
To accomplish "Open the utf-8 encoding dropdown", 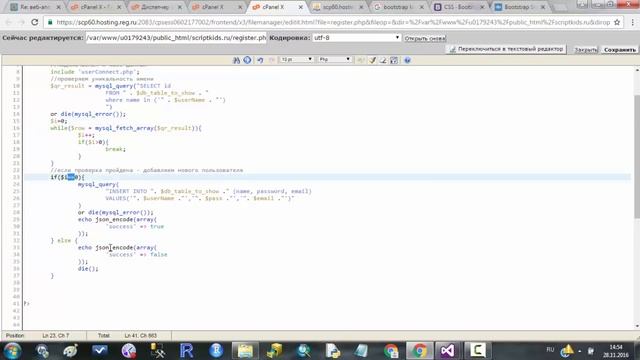I will pyautogui.click(x=356, y=38).
